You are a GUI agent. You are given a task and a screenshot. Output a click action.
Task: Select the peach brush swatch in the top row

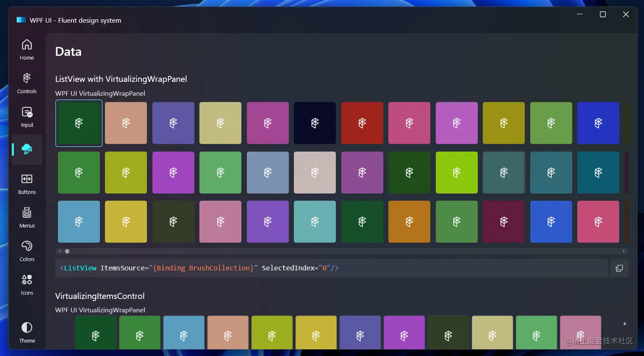(126, 123)
